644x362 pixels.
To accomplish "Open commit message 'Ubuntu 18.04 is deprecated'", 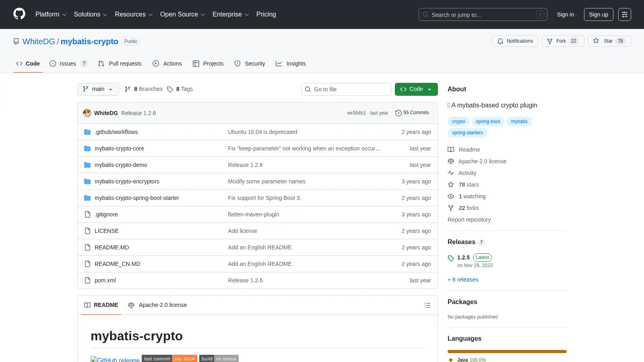I will click(262, 132).
